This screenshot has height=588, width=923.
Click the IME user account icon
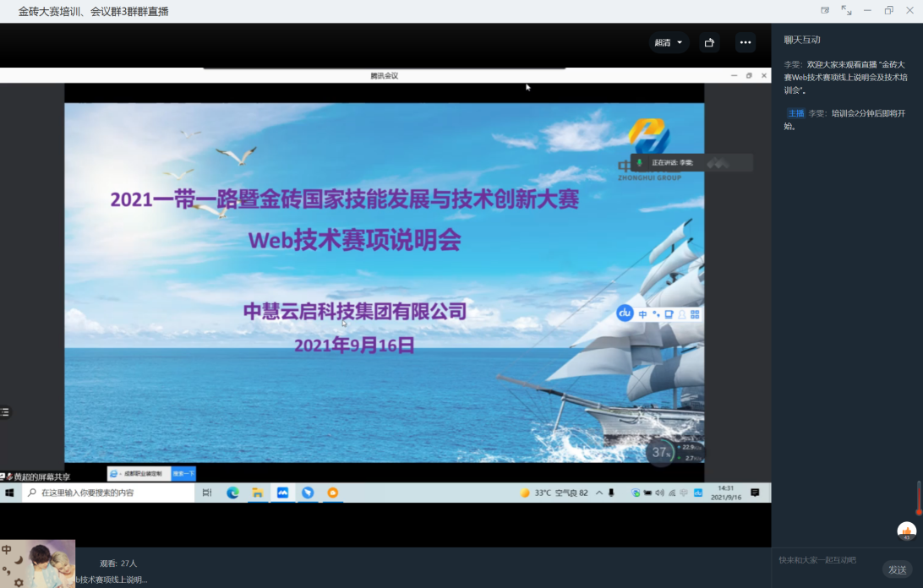[x=681, y=314]
